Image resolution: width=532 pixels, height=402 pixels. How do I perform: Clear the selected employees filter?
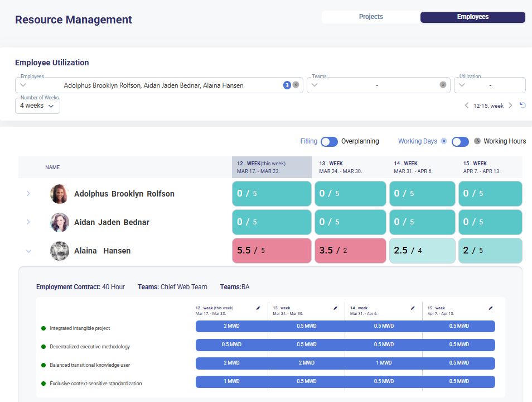coord(296,85)
